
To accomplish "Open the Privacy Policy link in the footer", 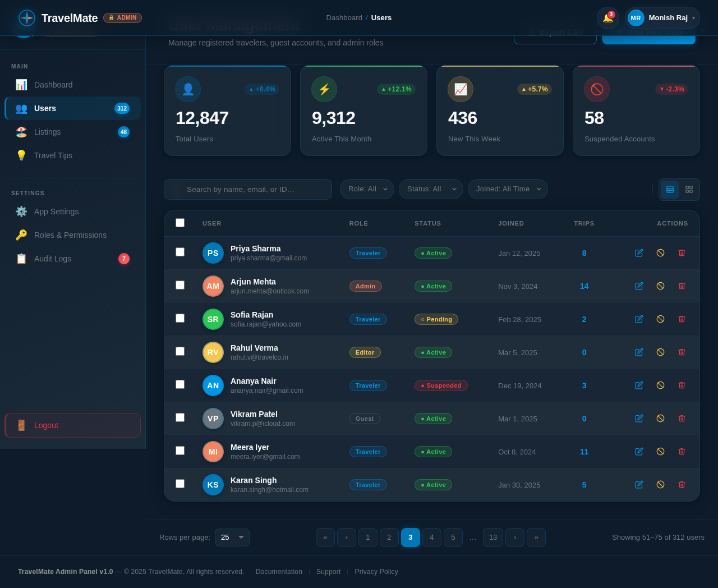I will [376, 571].
